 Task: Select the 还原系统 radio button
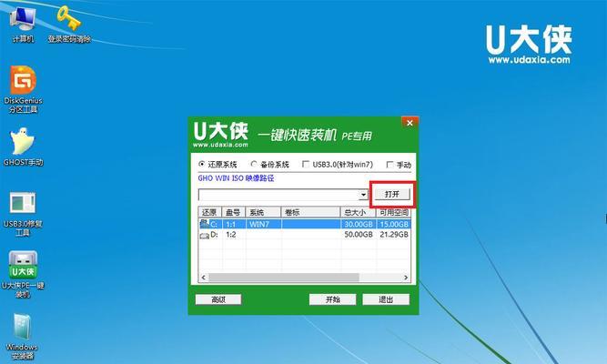click(x=202, y=164)
